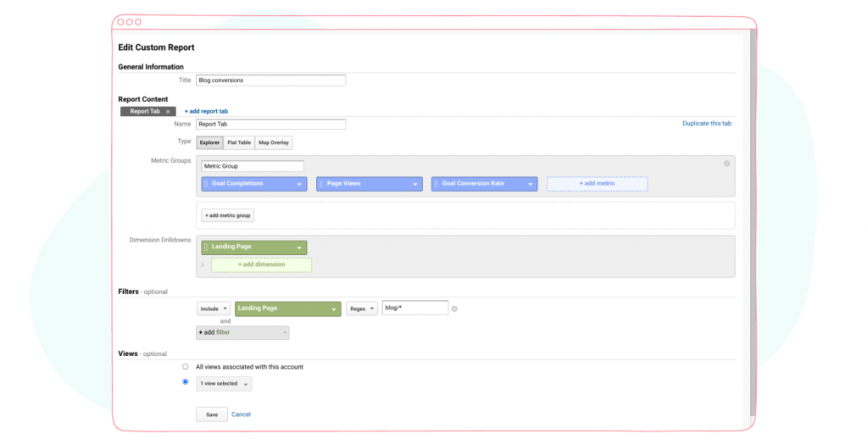Grab the drag handle on Goal Completions metric
This screenshot has height=445, width=868.
(206, 184)
